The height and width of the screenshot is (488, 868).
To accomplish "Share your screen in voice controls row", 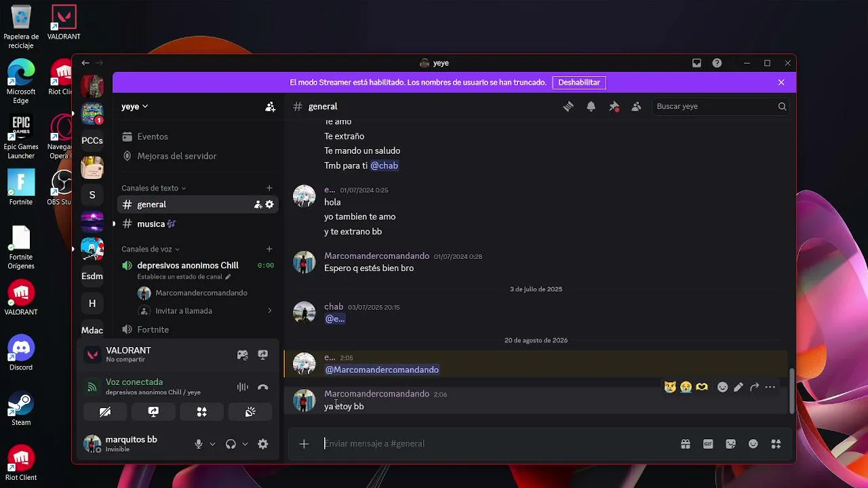I will tap(153, 411).
